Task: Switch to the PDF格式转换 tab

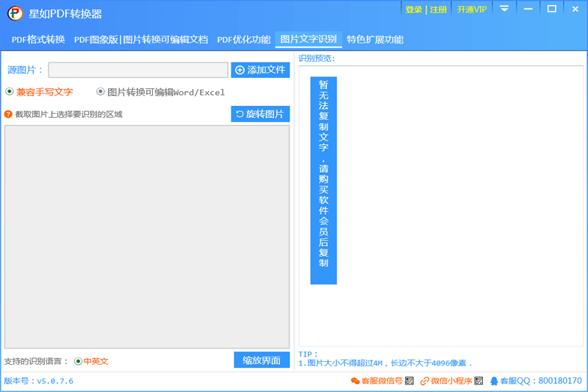Action: 38,40
